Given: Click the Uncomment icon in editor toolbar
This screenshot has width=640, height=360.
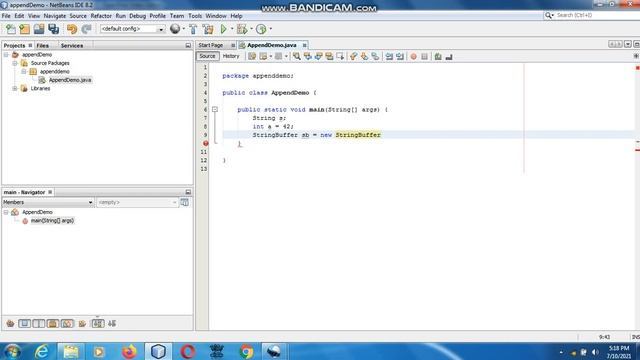Looking at the screenshot, I should (449, 56).
